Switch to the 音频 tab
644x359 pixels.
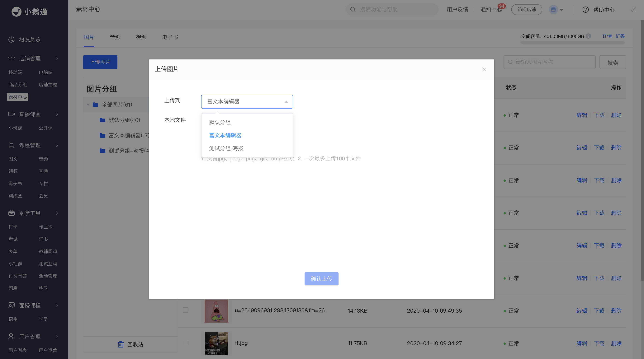click(115, 37)
